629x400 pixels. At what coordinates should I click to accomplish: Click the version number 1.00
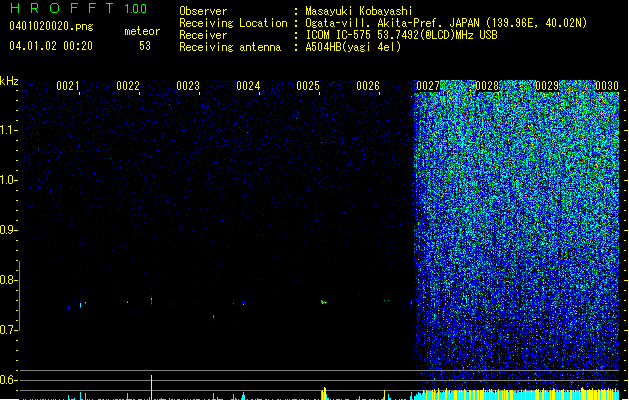coord(135,9)
